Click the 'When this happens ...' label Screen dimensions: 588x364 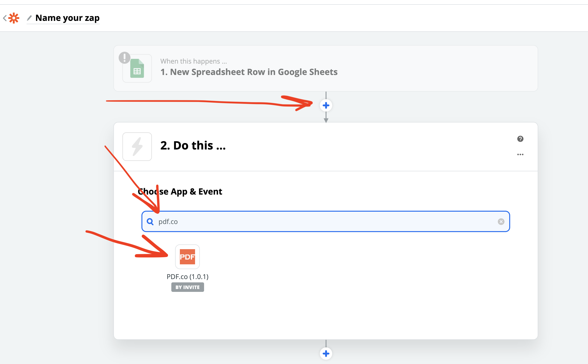pyautogui.click(x=194, y=61)
